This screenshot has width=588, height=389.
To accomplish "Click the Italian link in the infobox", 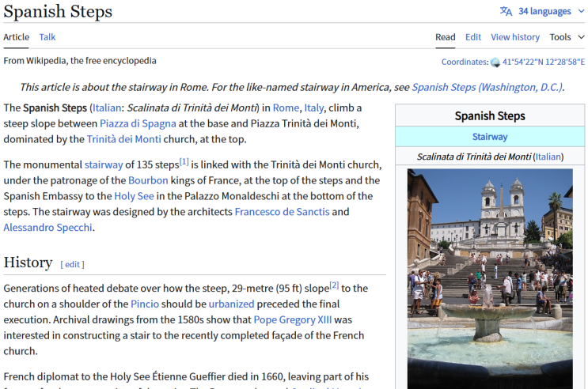I will (x=548, y=157).
